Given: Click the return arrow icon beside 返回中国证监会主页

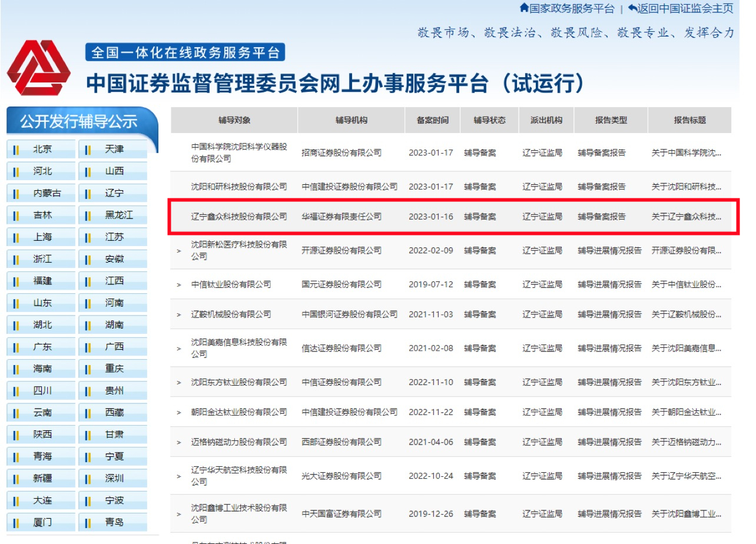Looking at the screenshot, I should coord(633,8).
